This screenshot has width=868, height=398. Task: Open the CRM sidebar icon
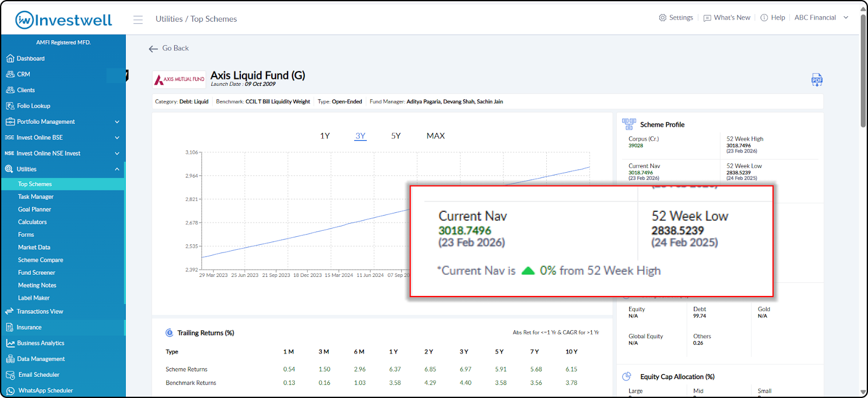[10, 74]
